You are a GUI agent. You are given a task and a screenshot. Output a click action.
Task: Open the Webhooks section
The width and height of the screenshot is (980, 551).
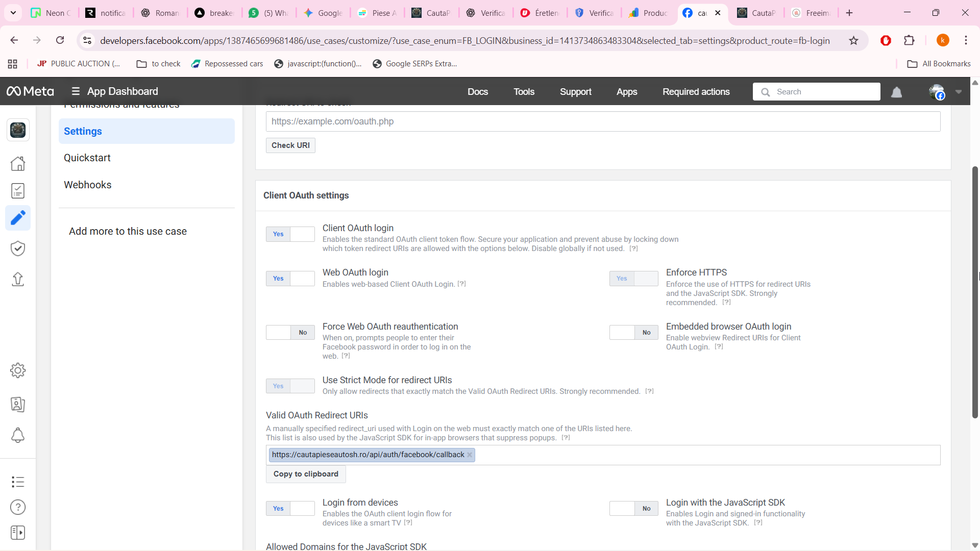tap(88, 185)
